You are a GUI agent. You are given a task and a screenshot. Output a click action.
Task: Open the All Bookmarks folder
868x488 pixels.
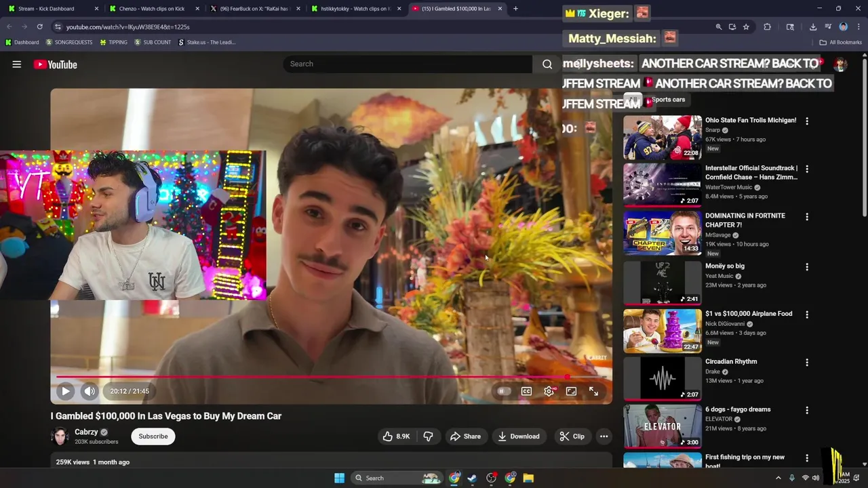[841, 42]
